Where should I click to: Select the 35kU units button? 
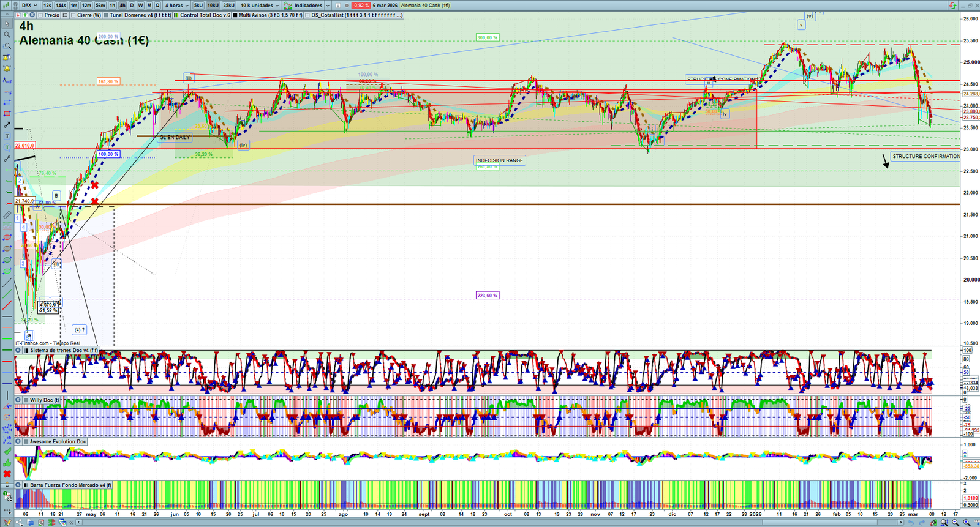click(x=228, y=6)
